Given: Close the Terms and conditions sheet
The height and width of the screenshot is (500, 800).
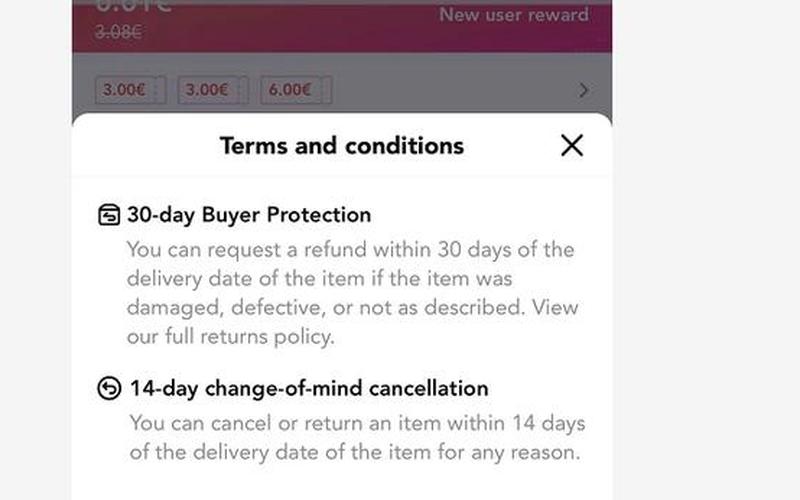Looking at the screenshot, I should (572, 145).
